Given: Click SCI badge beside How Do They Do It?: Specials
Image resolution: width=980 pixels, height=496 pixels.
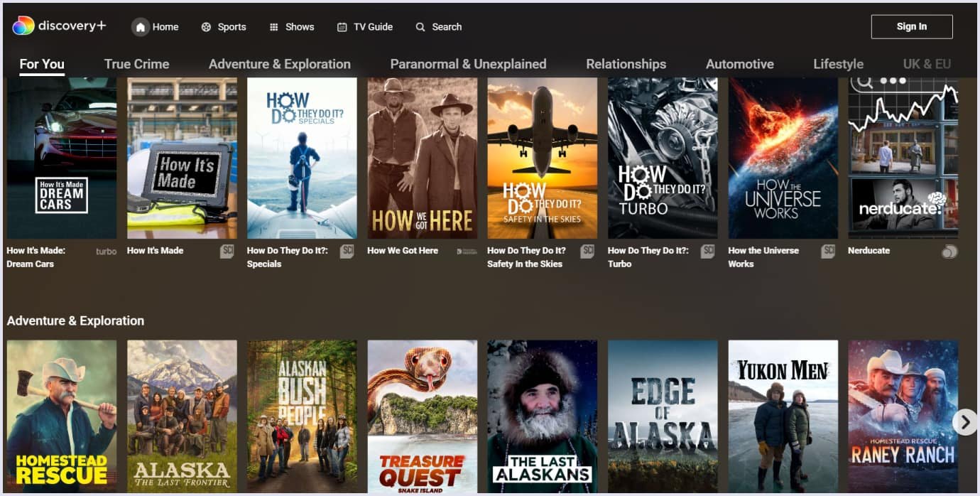Looking at the screenshot, I should (x=347, y=252).
